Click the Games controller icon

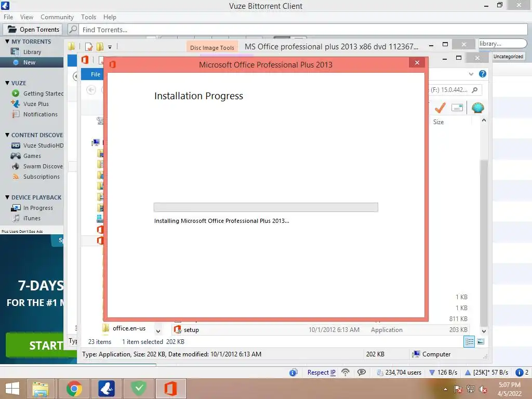[x=16, y=156]
